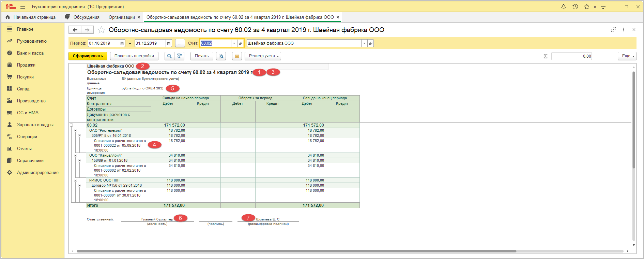Collapse 305/РТ-5 от 16.01.2018 group

(x=80, y=135)
